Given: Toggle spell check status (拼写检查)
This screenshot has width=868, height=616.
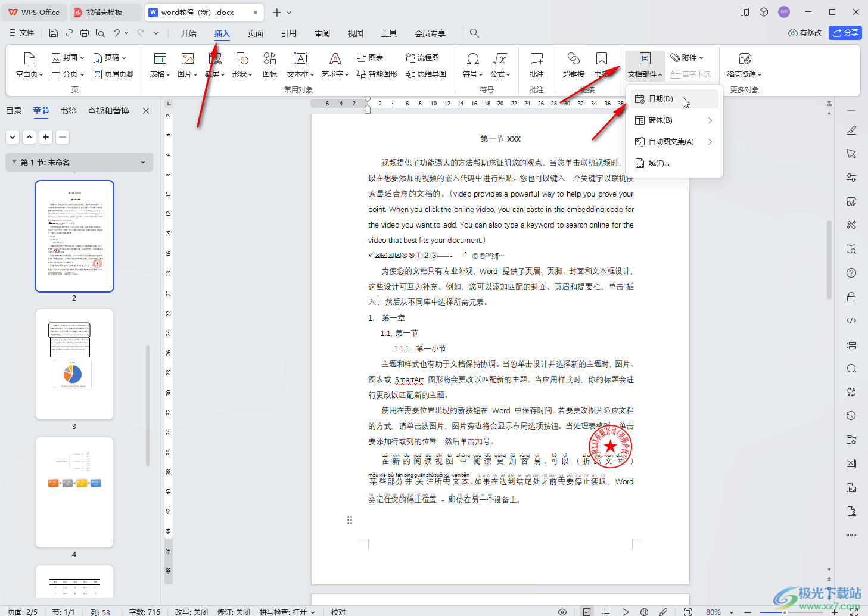Looking at the screenshot, I should click(287, 612).
